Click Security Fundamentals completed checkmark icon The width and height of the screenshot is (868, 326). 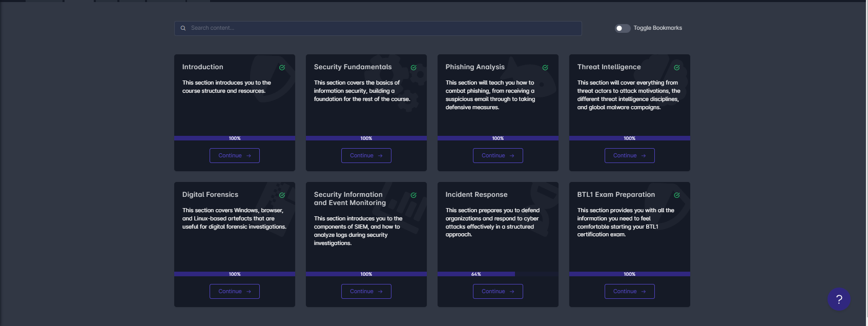414,68
